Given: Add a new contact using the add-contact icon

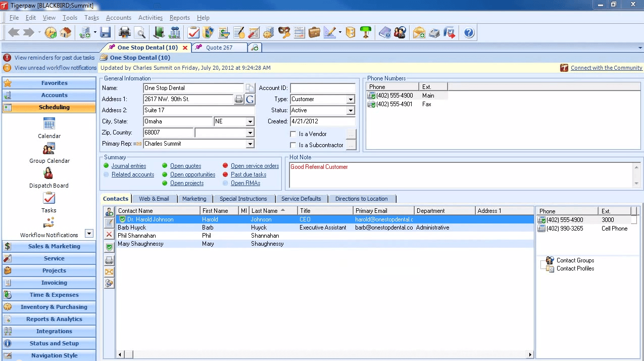Looking at the screenshot, I should click(109, 211).
